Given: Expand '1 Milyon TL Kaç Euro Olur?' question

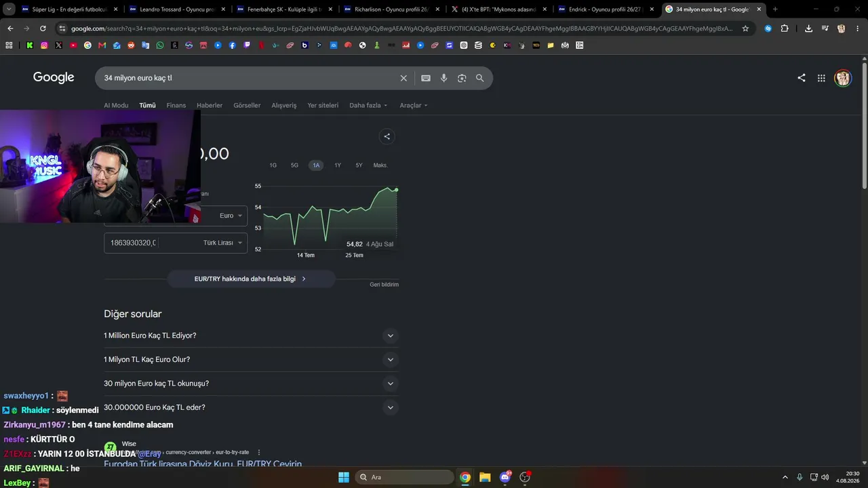Looking at the screenshot, I should coord(251,359).
